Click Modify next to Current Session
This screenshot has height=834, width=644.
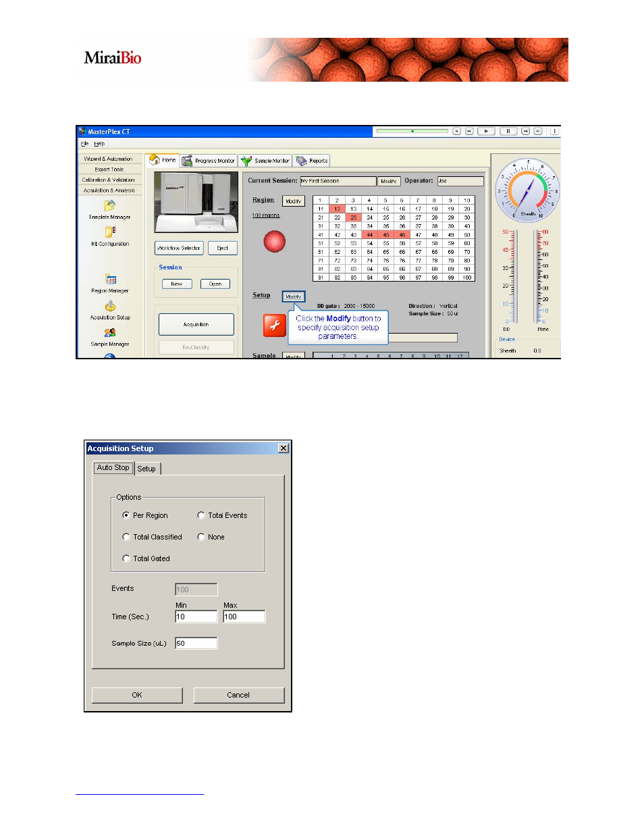tap(389, 181)
